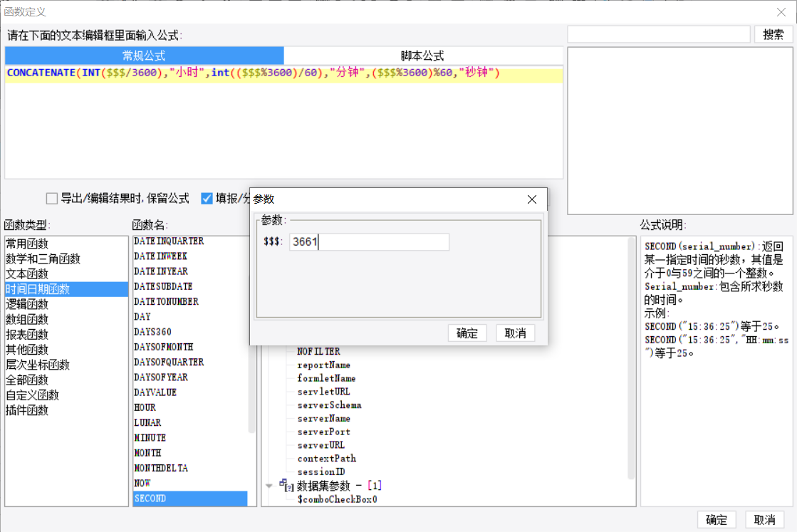Click 取消 at the bottom of 函数定义

[764, 520]
